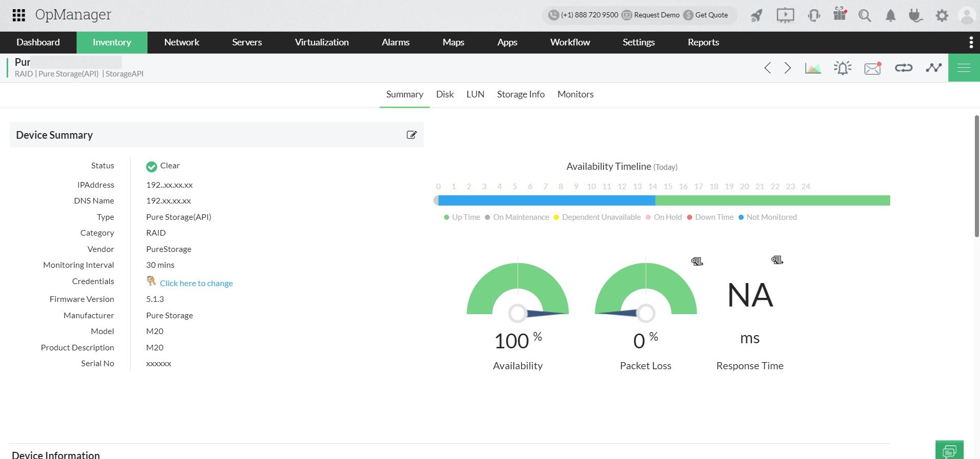Edit the Device Summary using pencil icon
The image size is (980, 459).
pos(411,135)
